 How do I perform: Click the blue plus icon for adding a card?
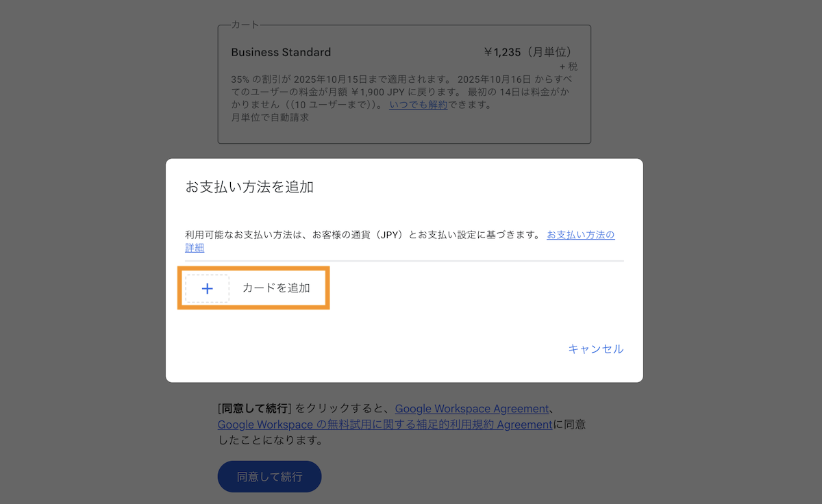pyautogui.click(x=207, y=288)
